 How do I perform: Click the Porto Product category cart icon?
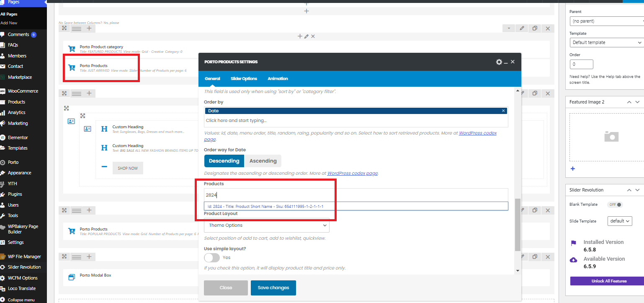[72, 49]
